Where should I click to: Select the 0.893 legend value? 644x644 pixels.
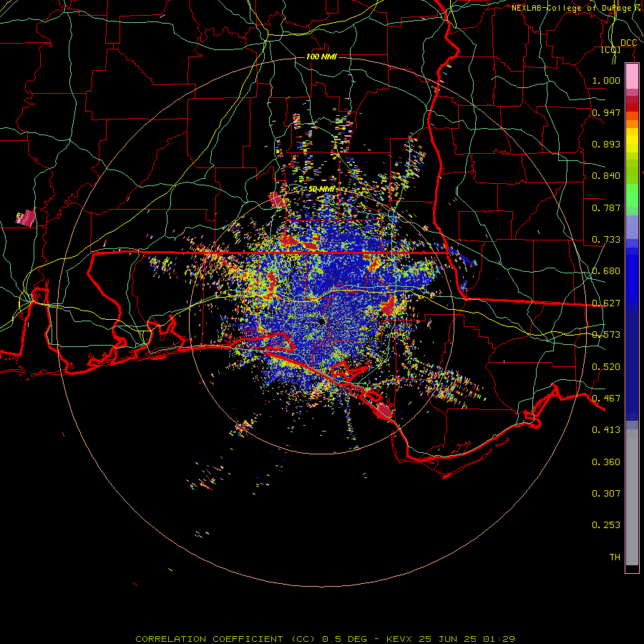point(606,144)
